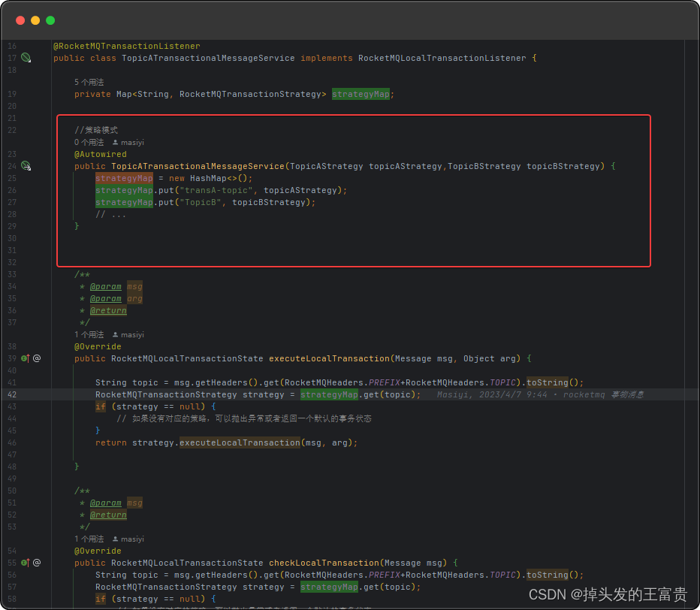Click highlighted strategyMap field on line 19
Screen dimensions: 700x610
(x=361, y=94)
